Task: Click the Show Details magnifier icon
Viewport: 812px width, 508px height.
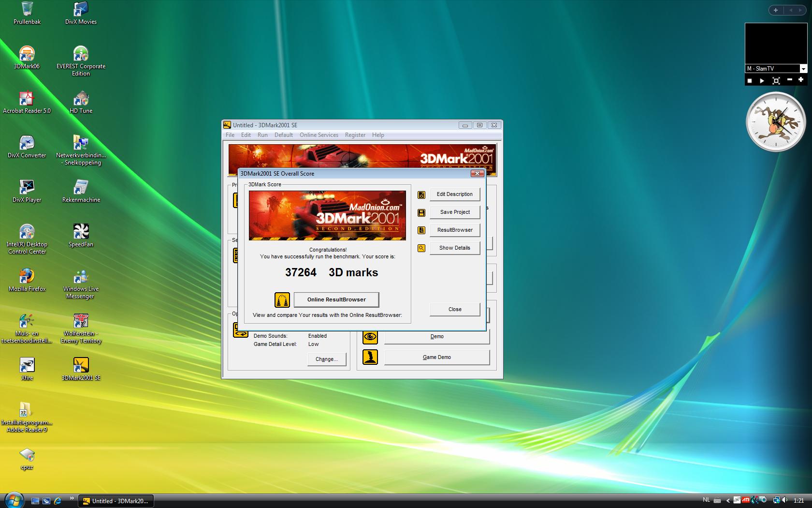Action: [x=421, y=248]
